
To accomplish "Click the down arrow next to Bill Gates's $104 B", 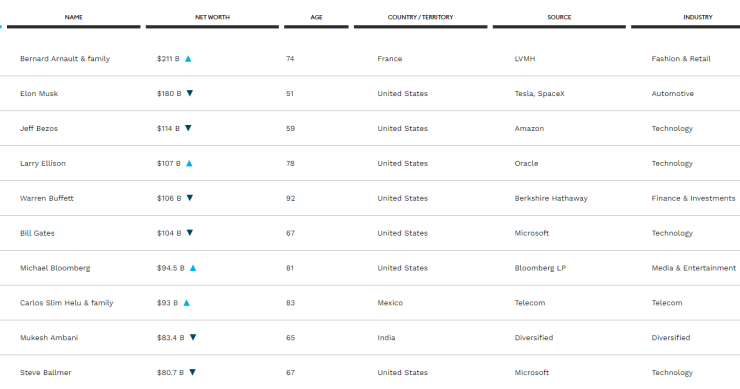I will point(190,233).
